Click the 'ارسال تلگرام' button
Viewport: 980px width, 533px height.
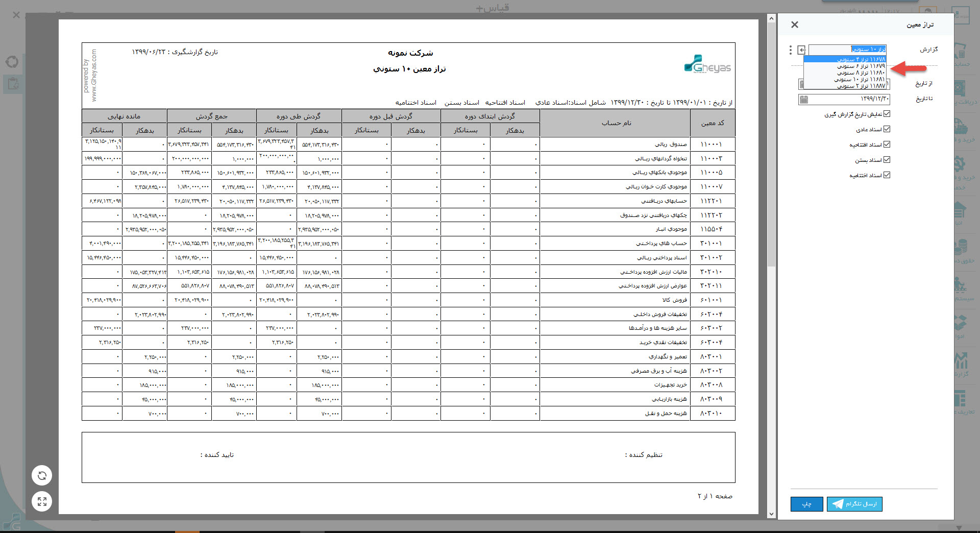pos(854,504)
